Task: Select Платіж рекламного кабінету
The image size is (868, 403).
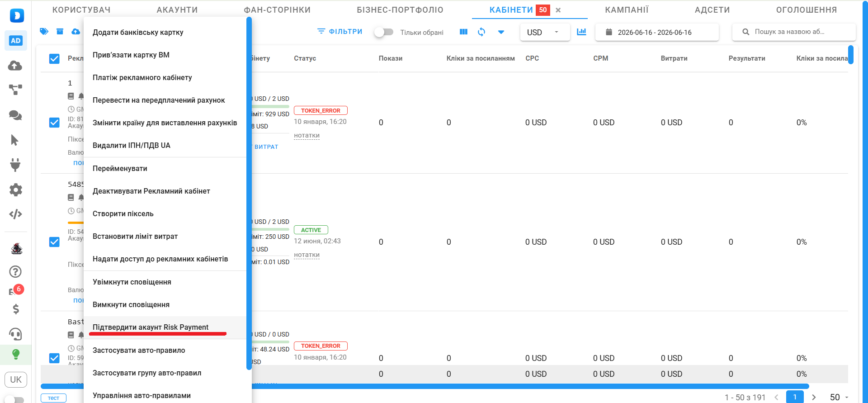Action: click(165, 77)
